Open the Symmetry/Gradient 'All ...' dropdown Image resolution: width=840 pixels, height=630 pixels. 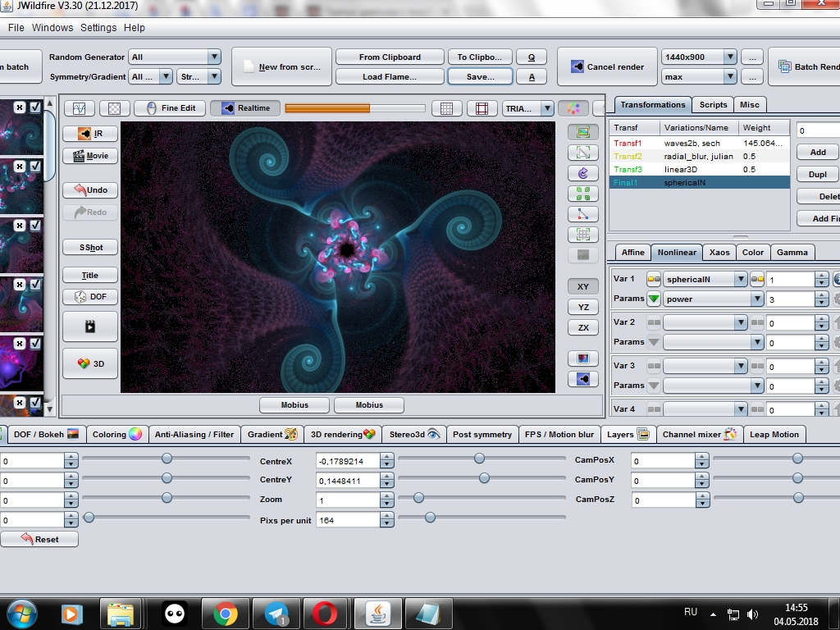click(151, 76)
